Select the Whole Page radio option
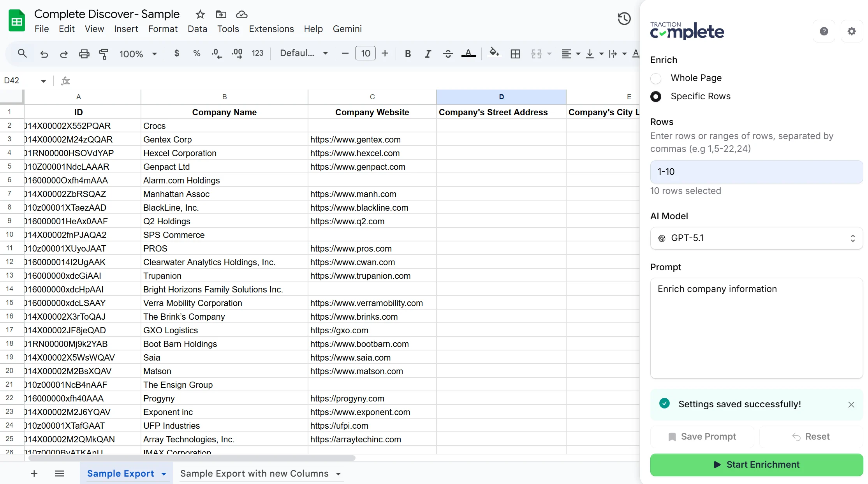Screen dimensions: 868x484 tap(656, 78)
